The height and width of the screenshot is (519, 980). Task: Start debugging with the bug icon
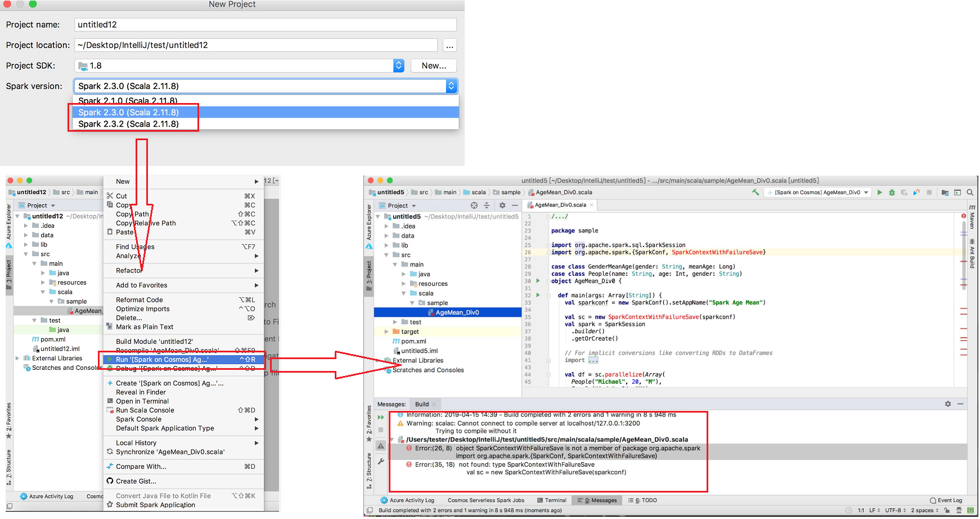(892, 192)
